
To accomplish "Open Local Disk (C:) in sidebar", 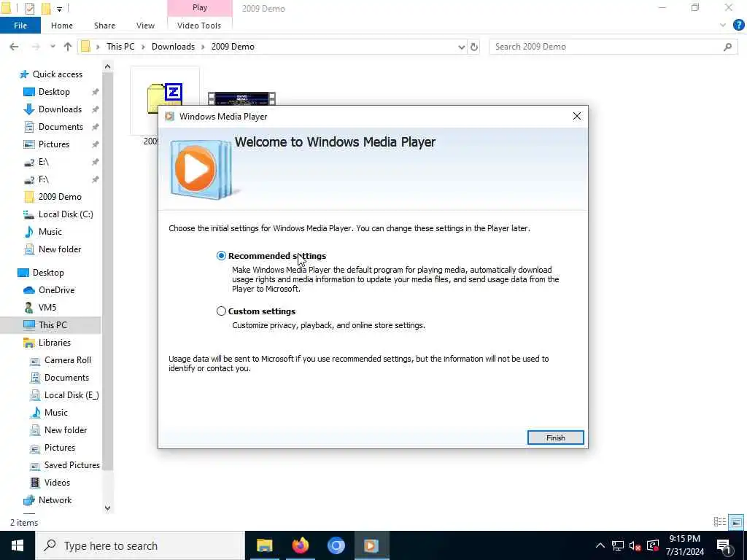I will tap(66, 214).
